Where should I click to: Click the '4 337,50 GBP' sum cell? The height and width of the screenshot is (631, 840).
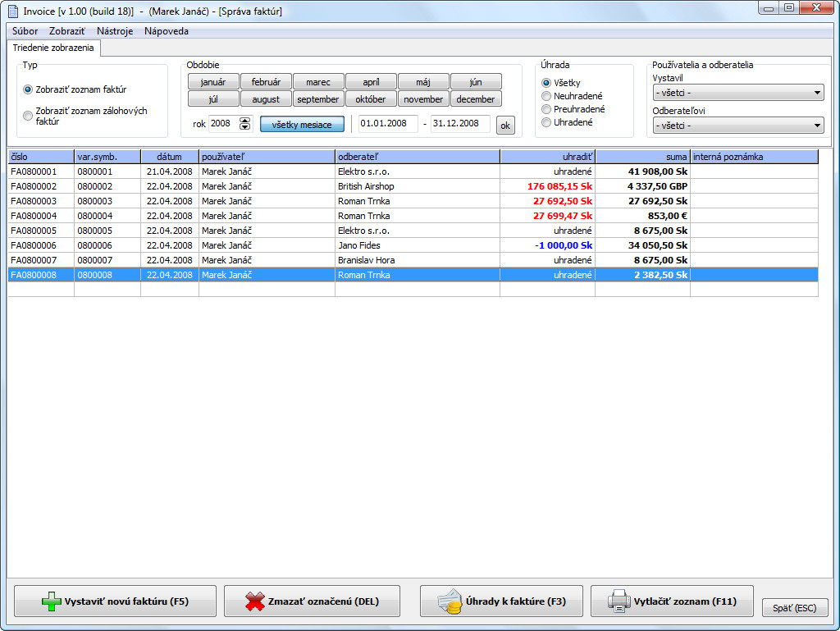point(643,186)
